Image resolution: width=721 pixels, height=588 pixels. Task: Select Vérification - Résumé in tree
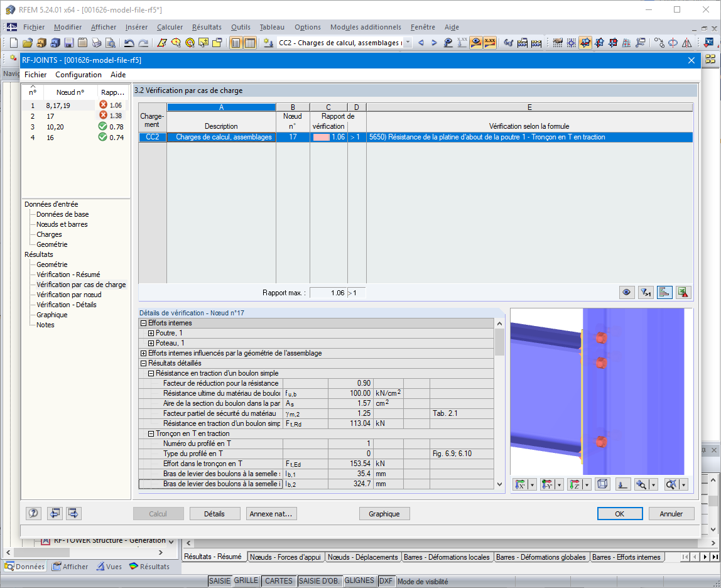point(68,275)
